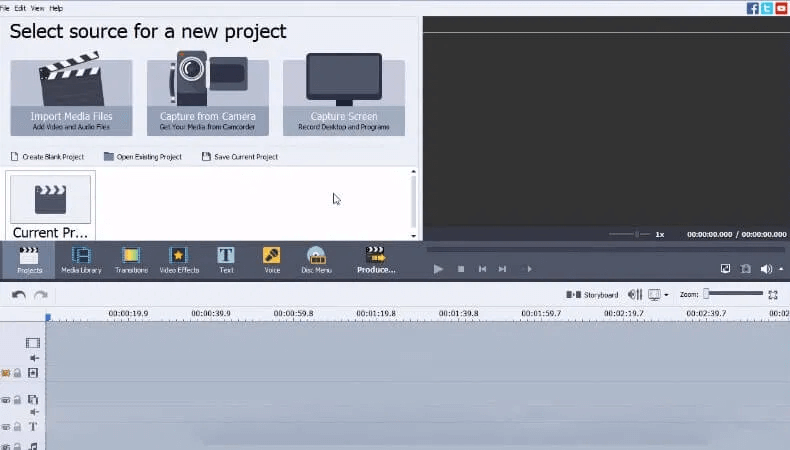This screenshot has width=790, height=450.
Task: Click the projects list scroll-up arrow
Action: [x=413, y=172]
